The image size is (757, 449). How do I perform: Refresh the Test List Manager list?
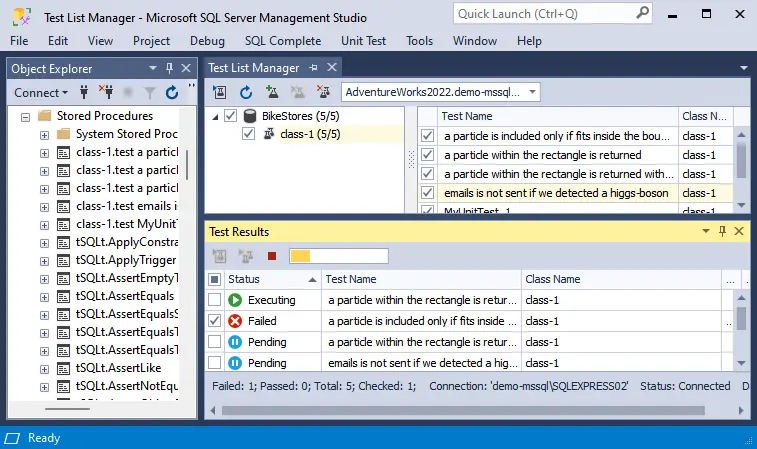point(246,92)
